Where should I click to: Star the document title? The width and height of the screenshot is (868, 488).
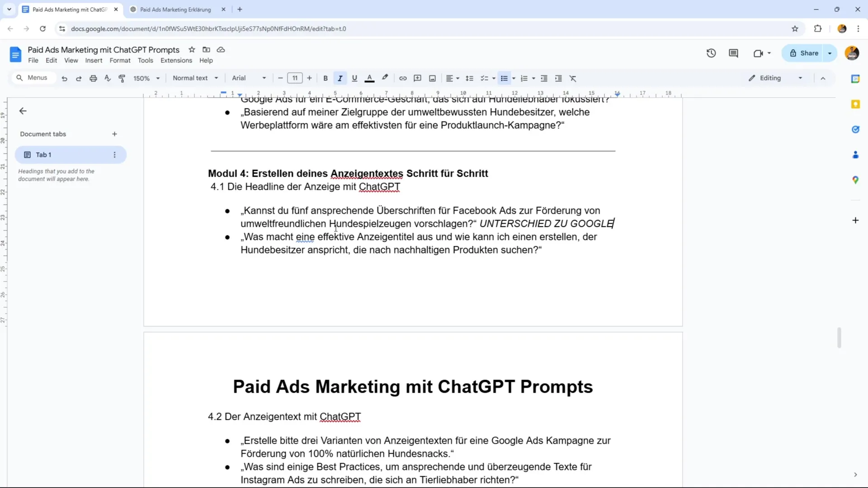[x=192, y=50]
